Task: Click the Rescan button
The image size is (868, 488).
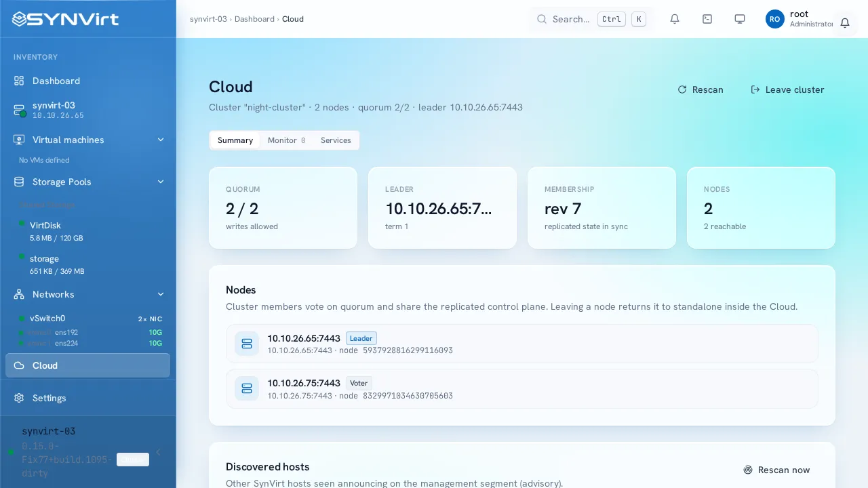Action: 701,89
